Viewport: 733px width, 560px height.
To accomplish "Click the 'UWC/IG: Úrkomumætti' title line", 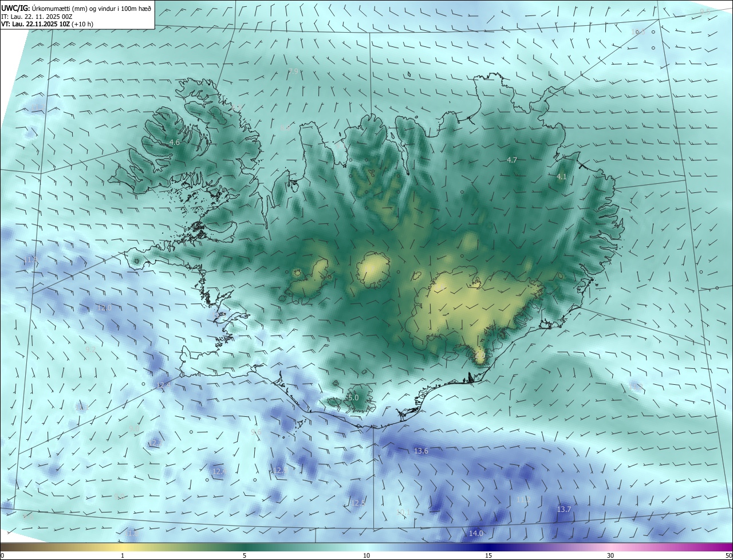I will [76, 8].
